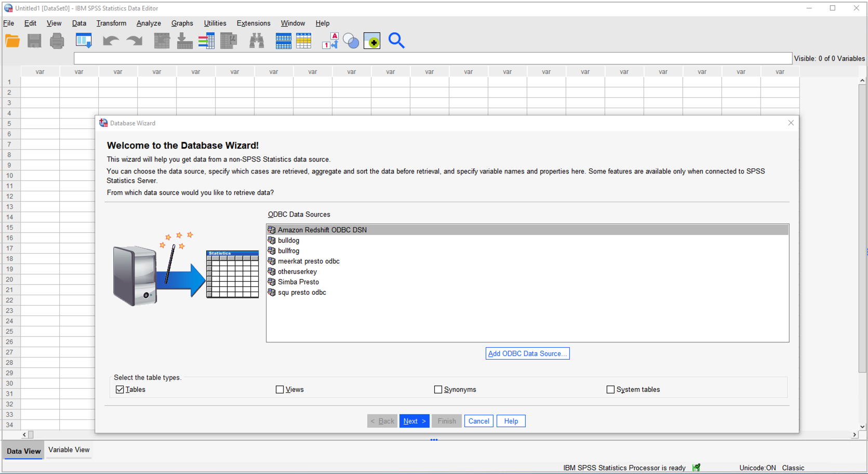Open the Variables info icon

click(206, 41)
